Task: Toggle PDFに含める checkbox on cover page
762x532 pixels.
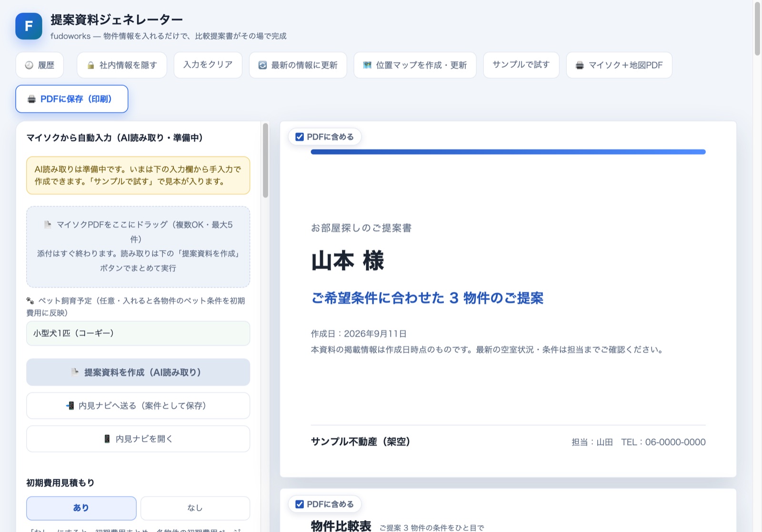Action: point(300,137)
